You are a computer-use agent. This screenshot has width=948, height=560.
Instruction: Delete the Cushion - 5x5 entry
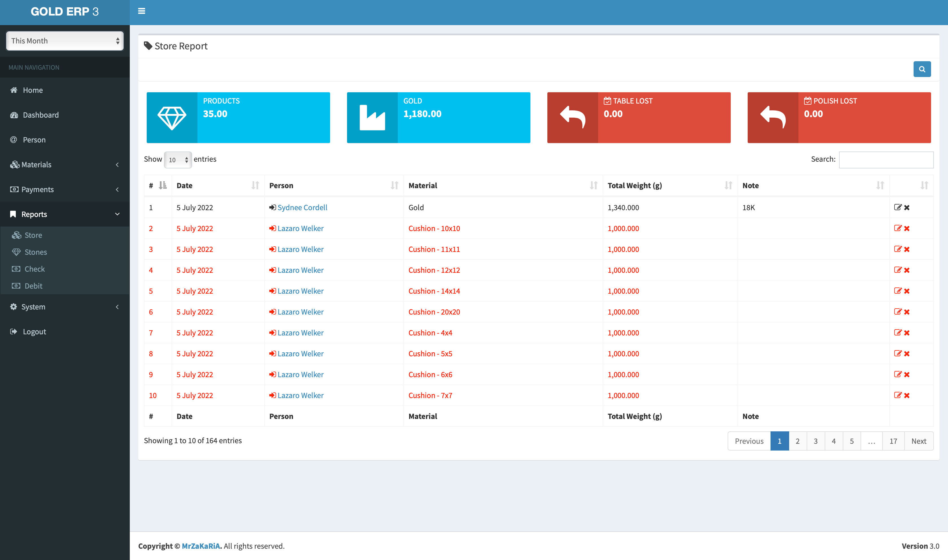pyautogui.click(x=907, y=353)
